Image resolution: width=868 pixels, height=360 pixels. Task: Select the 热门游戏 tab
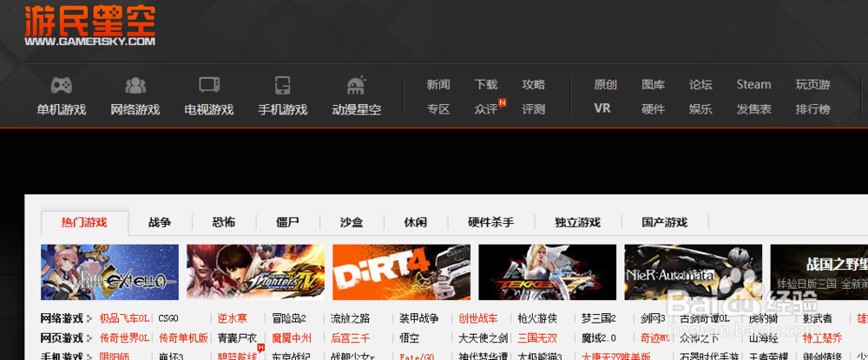coord(85,223)
